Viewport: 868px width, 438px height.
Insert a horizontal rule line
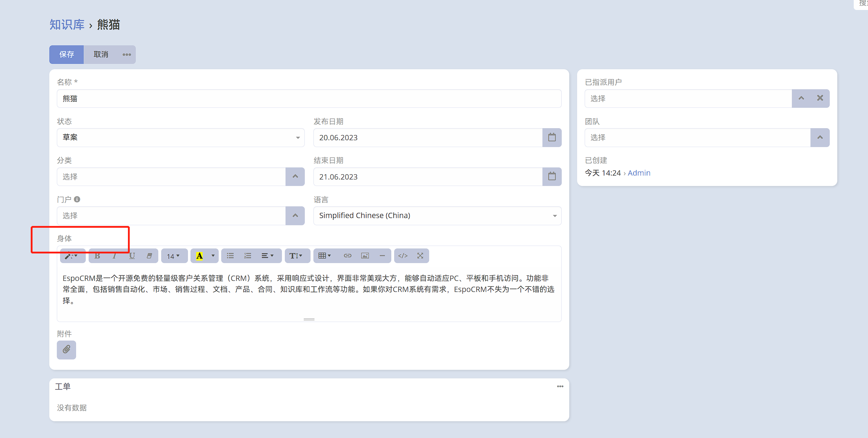pos(382,256)
